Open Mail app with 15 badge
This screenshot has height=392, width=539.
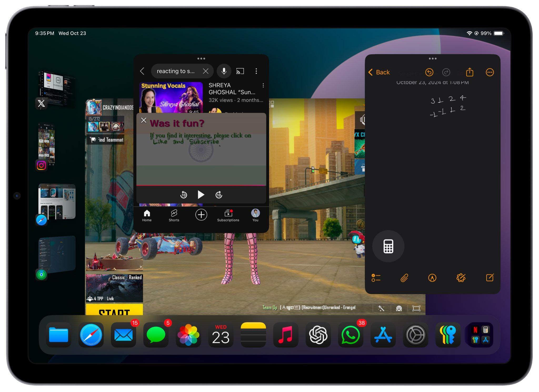123,335
